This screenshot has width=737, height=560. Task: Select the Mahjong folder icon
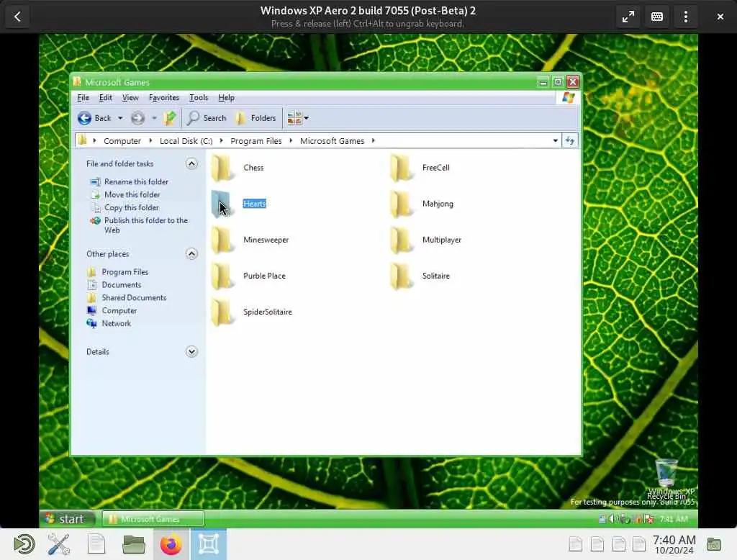point(401,204)
